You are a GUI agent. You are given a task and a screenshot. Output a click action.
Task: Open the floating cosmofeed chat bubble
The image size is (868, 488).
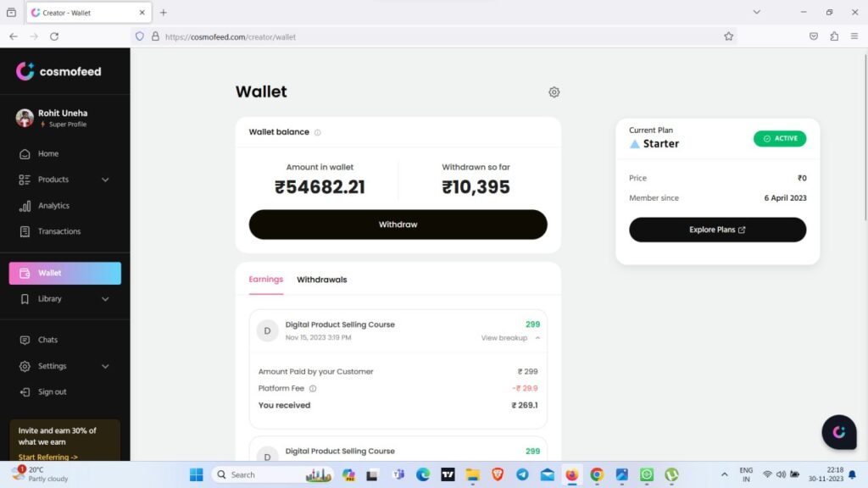pyautogui.click(x=838, y=432)
